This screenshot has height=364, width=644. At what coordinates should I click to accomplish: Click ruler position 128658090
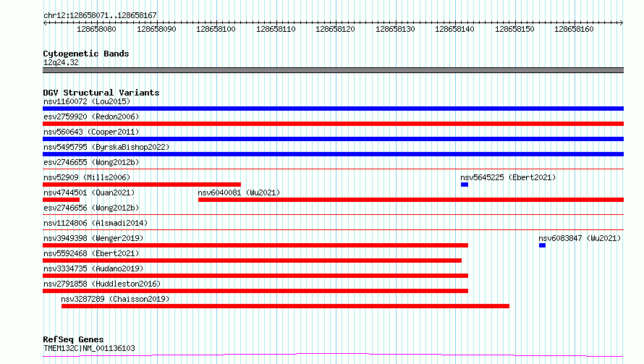click(x=156, y=29)
